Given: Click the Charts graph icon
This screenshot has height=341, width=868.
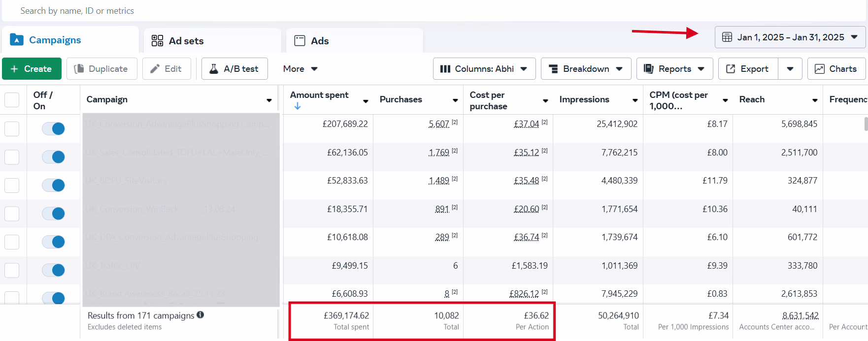Looking at the screenshot, I should [819, 69].
